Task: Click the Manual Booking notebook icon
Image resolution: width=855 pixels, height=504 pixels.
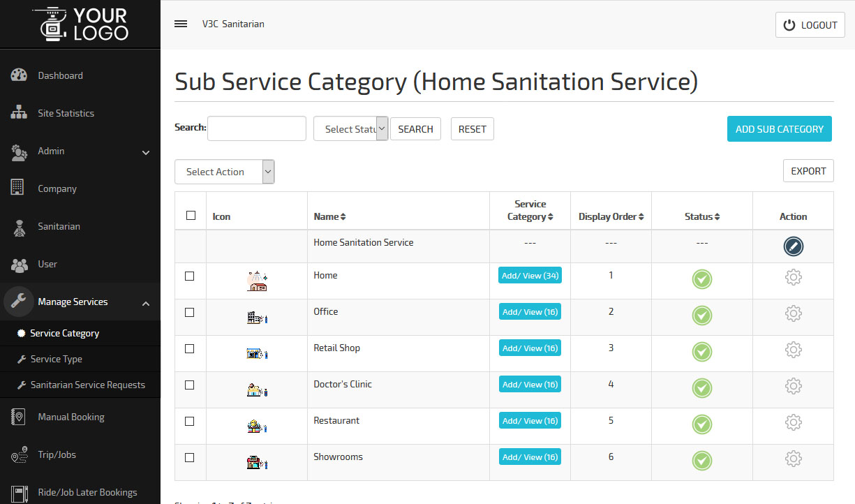Action: click(18, 417)
